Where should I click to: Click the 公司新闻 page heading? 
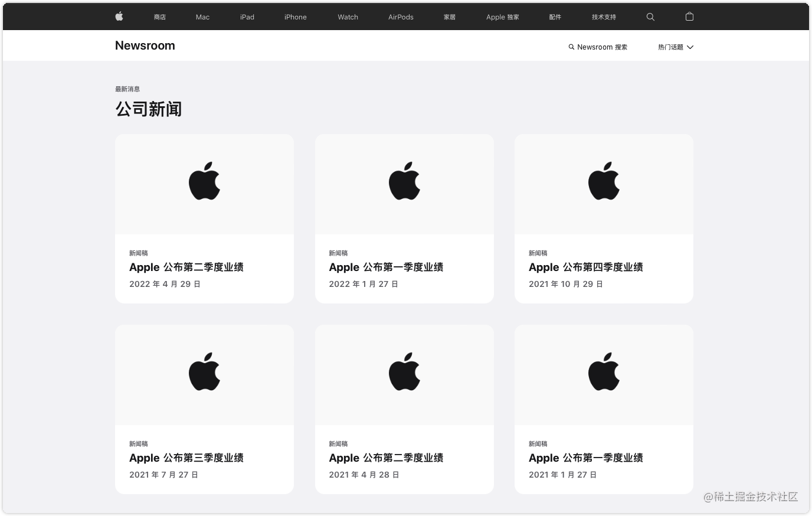(x=149, y=109)
